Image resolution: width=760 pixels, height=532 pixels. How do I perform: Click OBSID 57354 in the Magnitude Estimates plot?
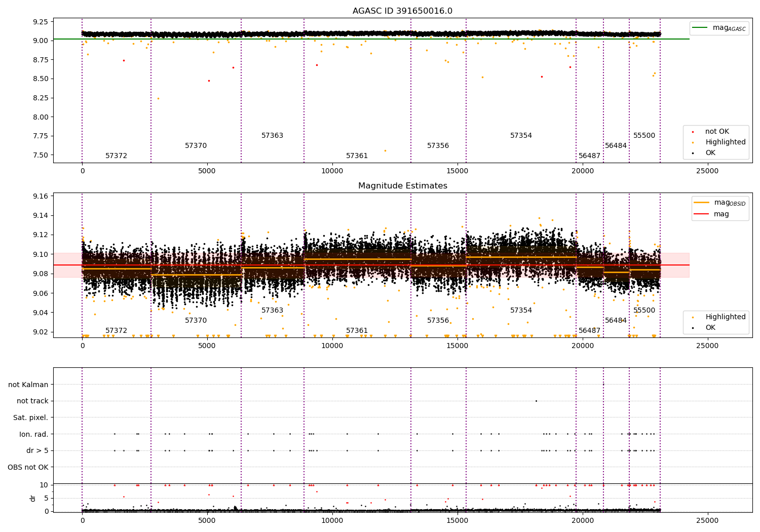tap(521, 311)
